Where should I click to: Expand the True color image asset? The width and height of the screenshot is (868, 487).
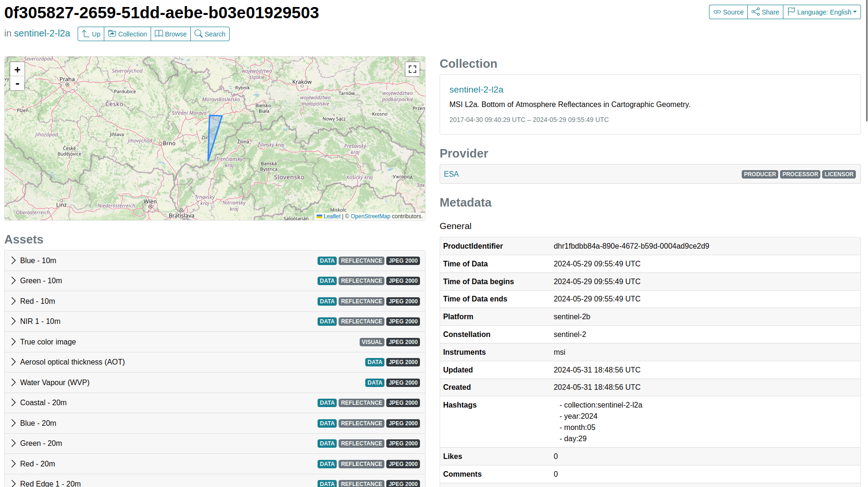click(x=48, y=342)
